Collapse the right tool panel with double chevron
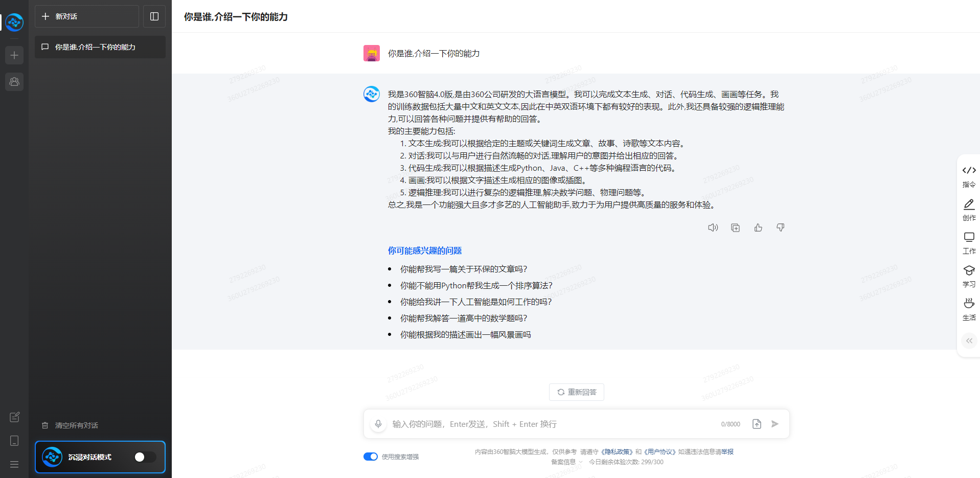The image size is (980, 478). (x=969, y=340)
